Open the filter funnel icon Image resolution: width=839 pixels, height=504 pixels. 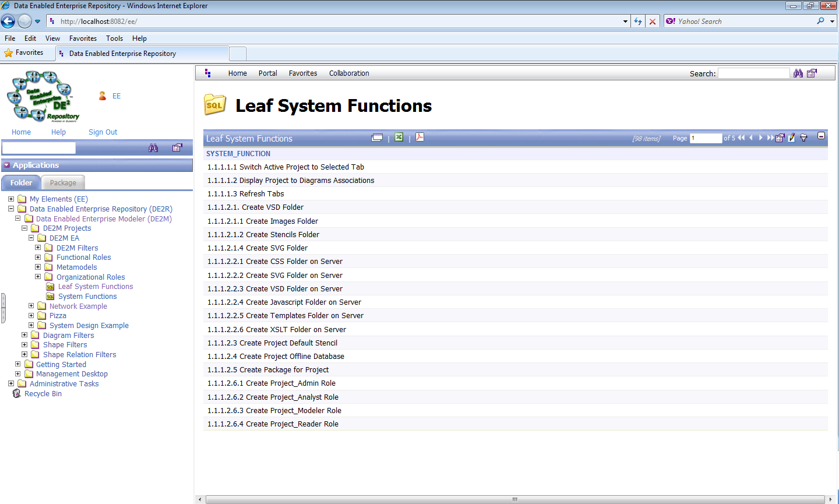(x=804, y=138)
